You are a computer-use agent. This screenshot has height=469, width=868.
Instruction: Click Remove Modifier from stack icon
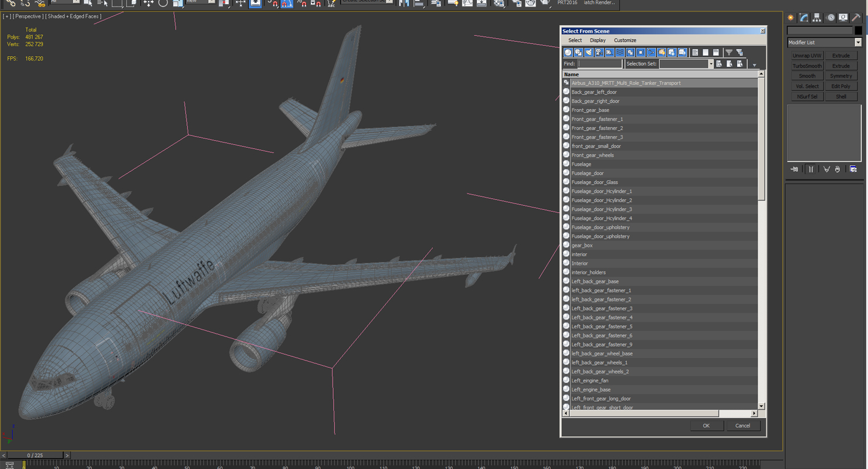pos(838,169)
